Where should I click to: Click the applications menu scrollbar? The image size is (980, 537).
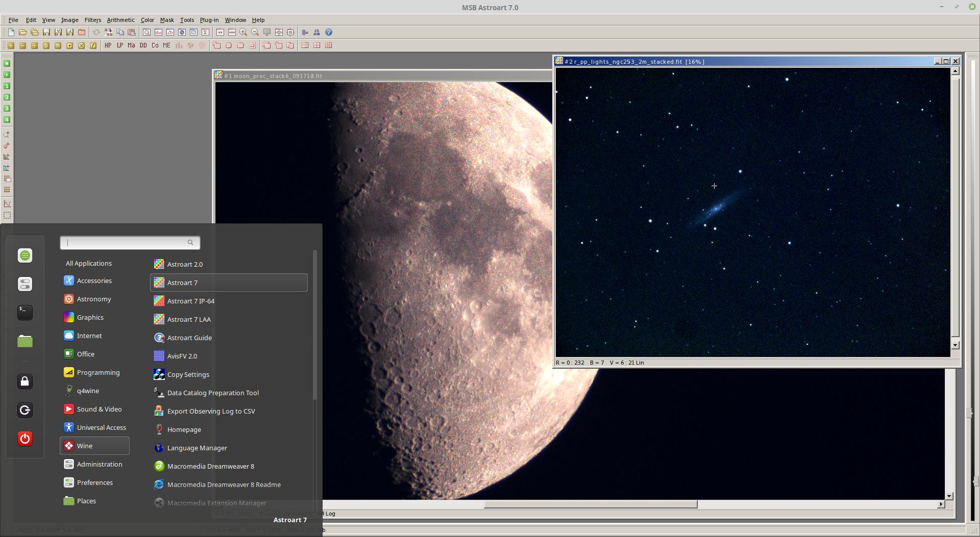tap(315, 325)
